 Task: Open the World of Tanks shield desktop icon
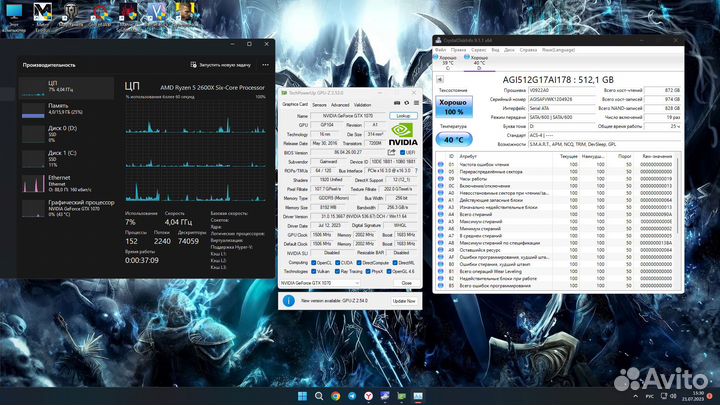(71, 14)
